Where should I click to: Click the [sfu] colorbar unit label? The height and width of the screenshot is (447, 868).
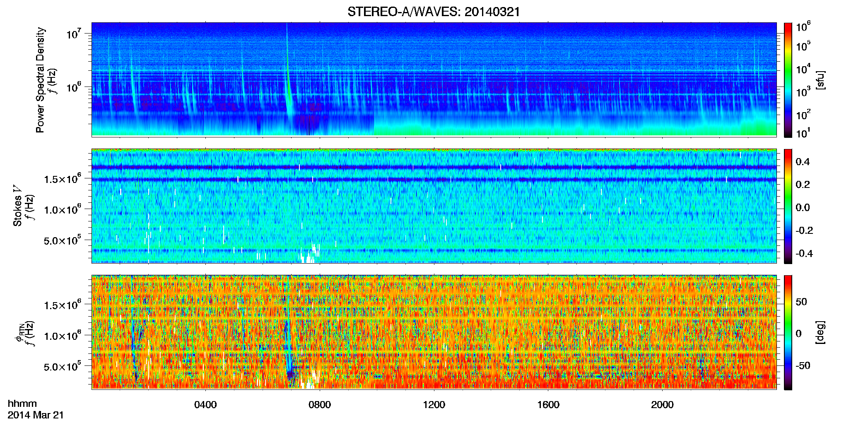click(820, 80)
